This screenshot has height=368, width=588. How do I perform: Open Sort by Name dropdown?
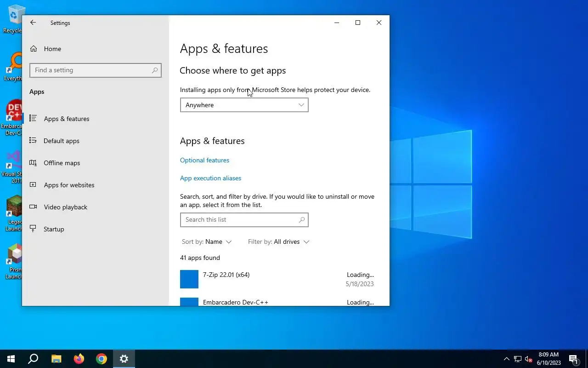(x=207, y=241)
